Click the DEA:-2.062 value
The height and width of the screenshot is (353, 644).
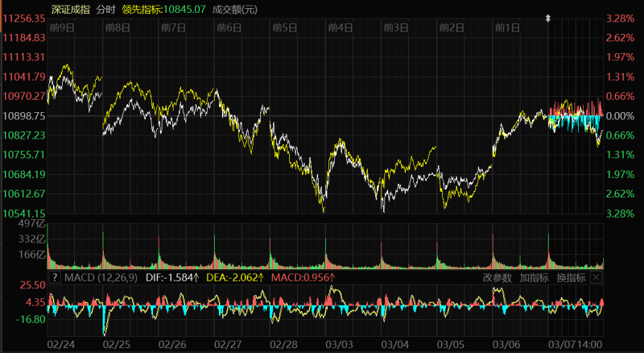tap(235, 278)
